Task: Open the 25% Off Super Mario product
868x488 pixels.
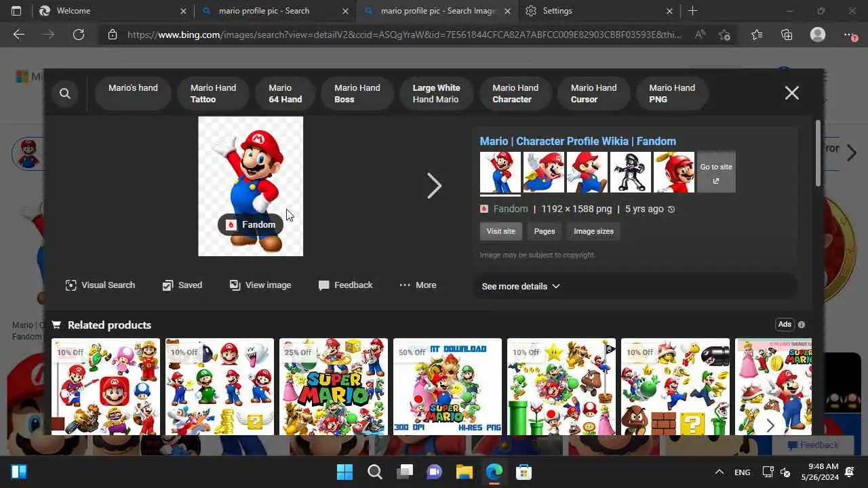Action: 334,386
